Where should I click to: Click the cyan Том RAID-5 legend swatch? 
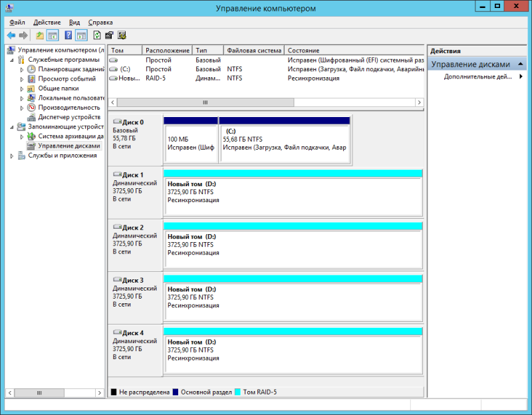[x=237, y=392]
